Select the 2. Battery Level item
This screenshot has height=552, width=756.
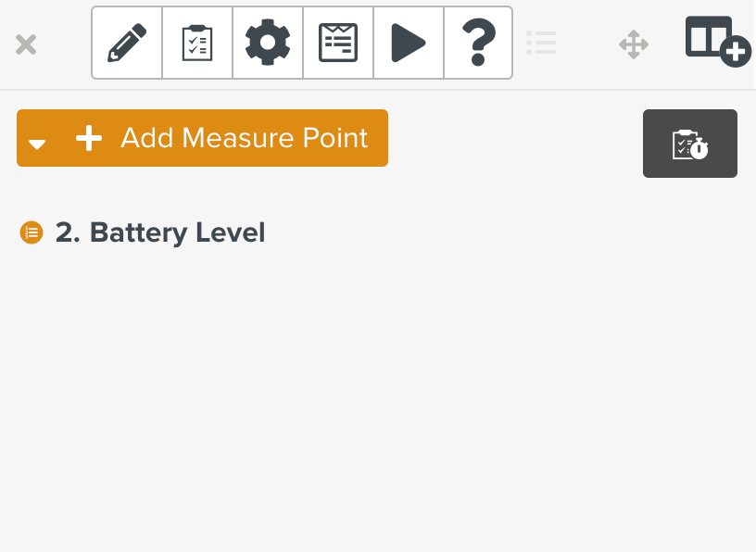pyautogui.click(x=160, y=232)
